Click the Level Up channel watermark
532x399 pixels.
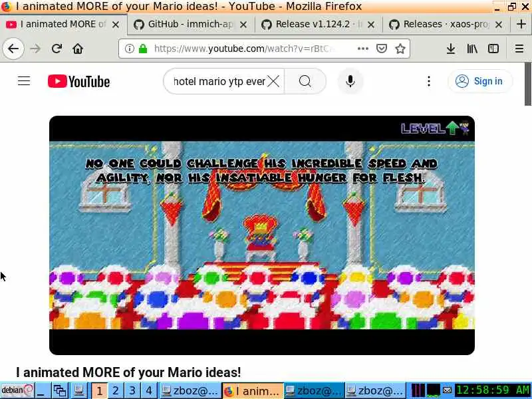click(436, 128)
